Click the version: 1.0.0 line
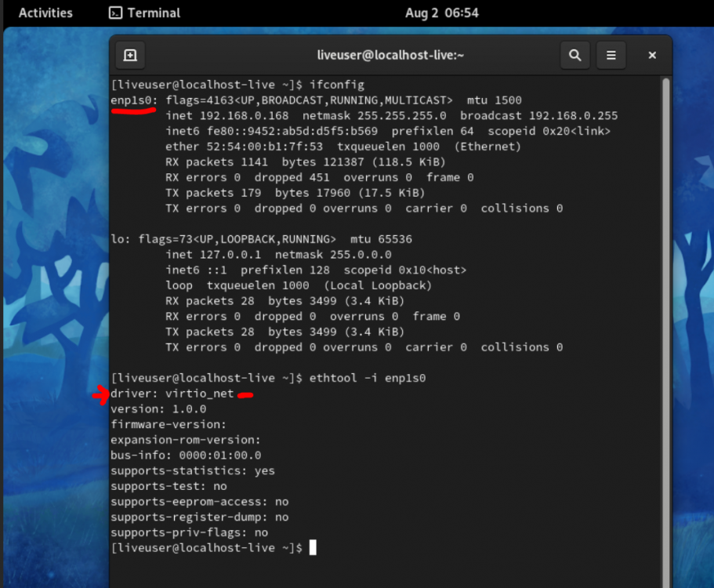Screen dimensions: 714x588 point(158,409)
